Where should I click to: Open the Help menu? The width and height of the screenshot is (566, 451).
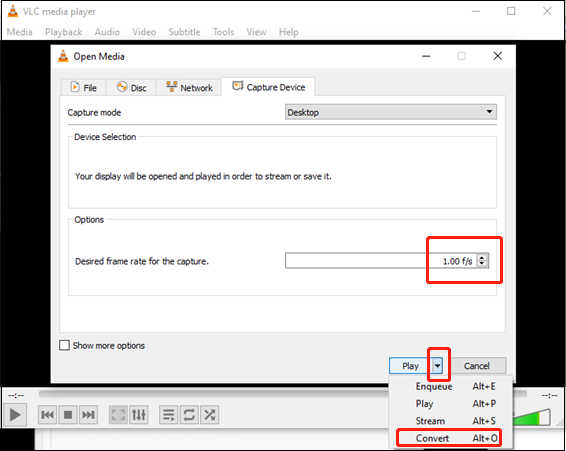[x=288, y=32]
